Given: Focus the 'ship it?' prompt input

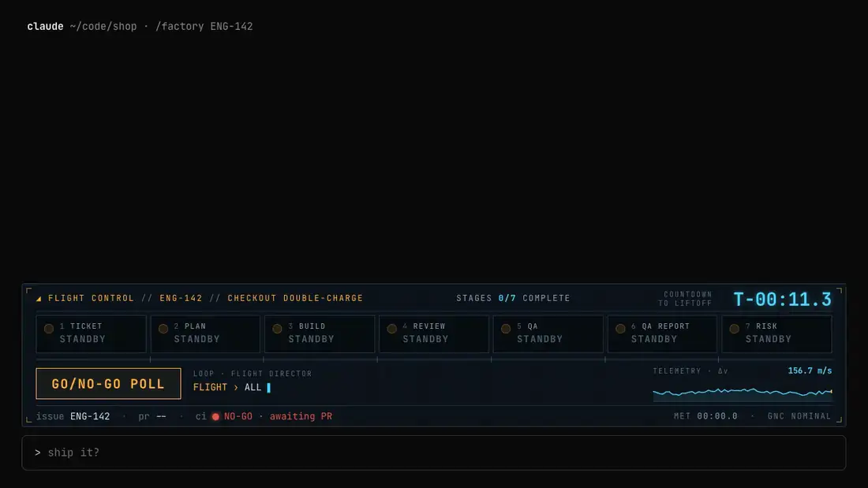Looking at the screenshot, I should tap(434, 453).
